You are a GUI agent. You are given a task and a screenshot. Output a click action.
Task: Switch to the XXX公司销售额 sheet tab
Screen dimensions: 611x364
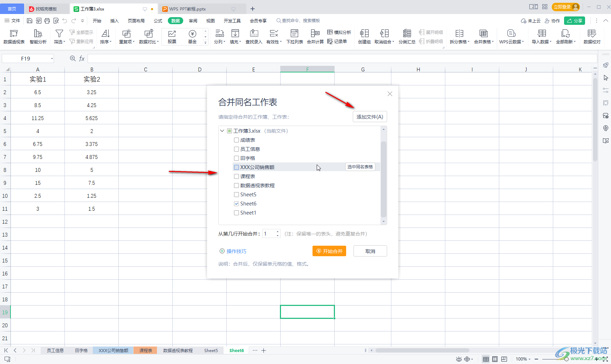(113, 350)
